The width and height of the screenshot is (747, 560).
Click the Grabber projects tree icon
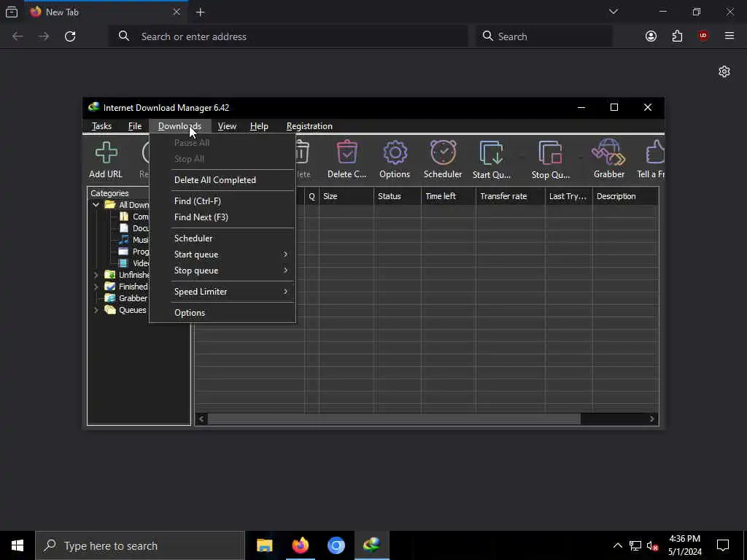(x=110, y=298)
